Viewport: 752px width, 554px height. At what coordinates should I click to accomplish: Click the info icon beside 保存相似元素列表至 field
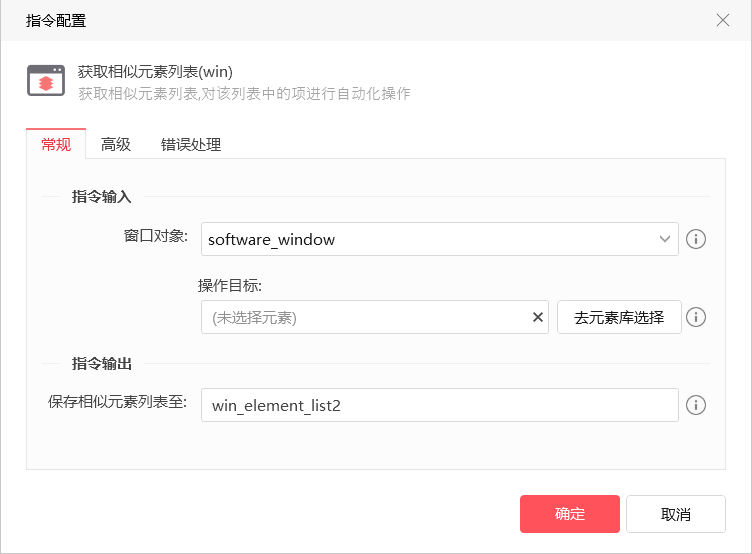point(695,405)
